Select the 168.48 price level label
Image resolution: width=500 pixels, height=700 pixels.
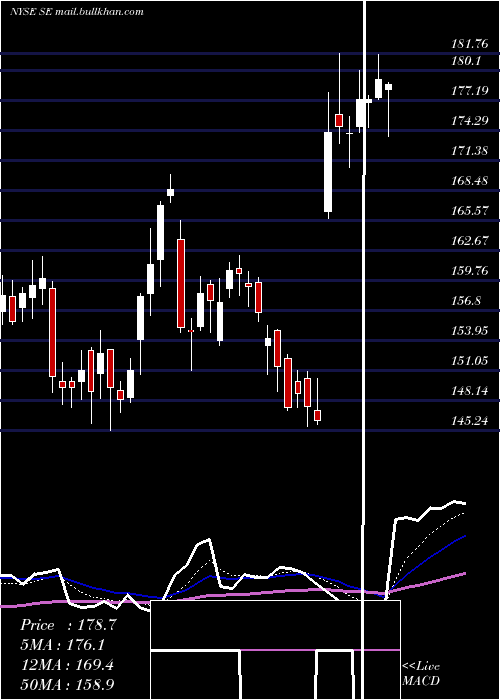tap(469, 180)
